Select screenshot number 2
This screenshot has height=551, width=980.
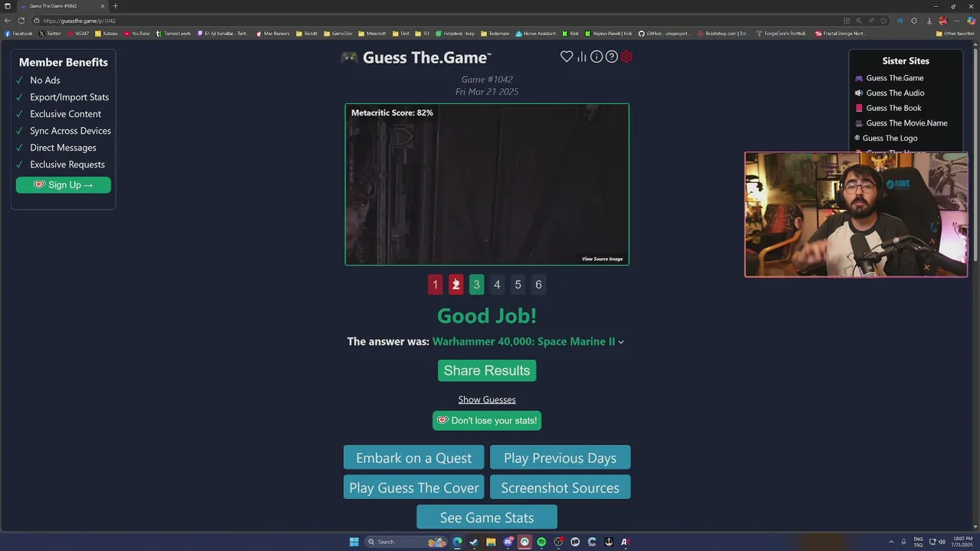[456, 285]
